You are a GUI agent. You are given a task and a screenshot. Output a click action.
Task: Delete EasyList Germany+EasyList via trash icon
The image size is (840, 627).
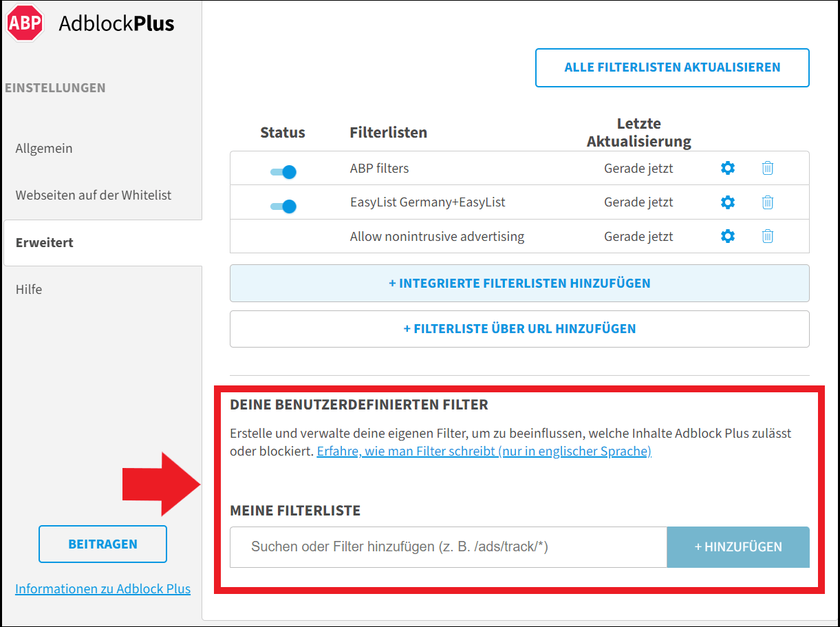(x=768, y=202)
